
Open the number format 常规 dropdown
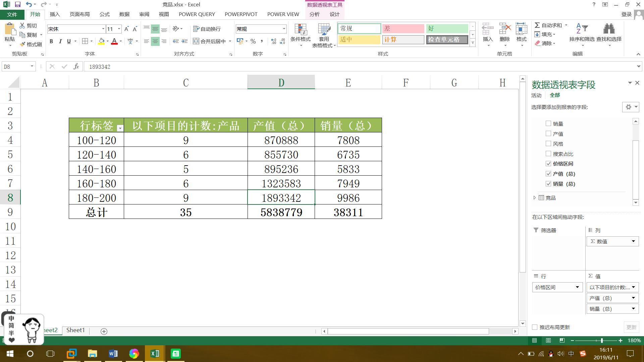pyautogui.click(x=284, y=29)
